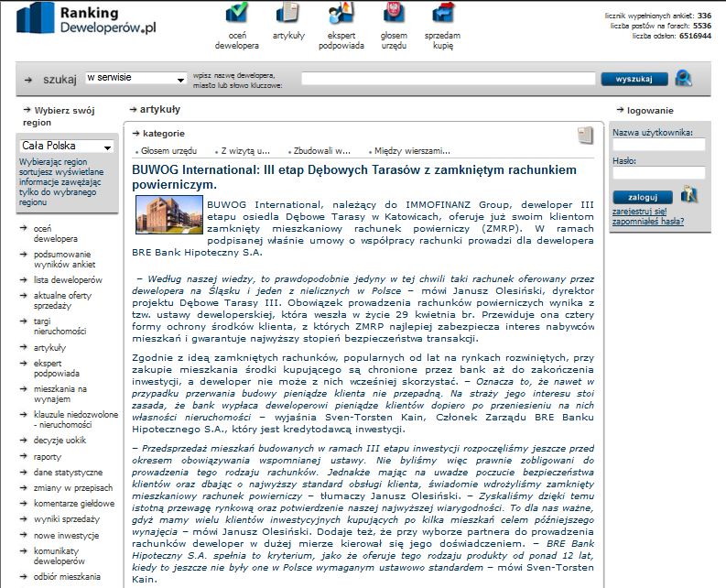
Task: Open 'komunikaty deweloperów' menu item
Action: point(60,556)
